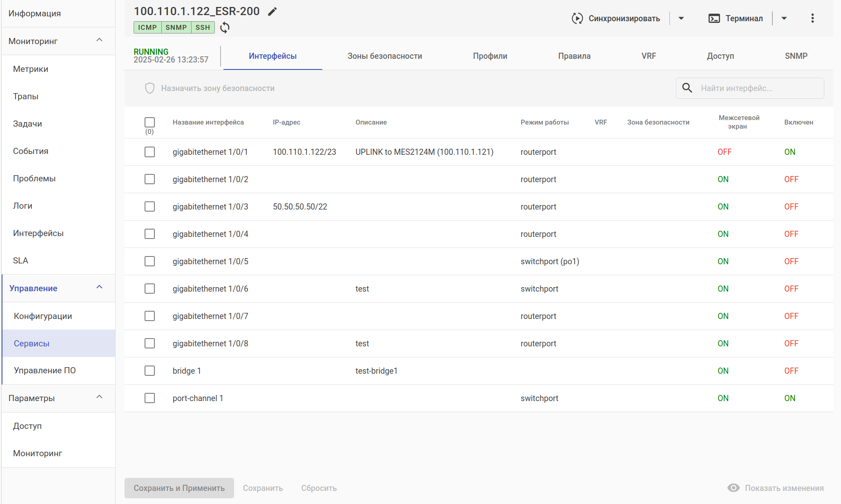This screenshot has width=841, height=504.
Task: Click the eye icon for Показать изменения
Action: tap(734, 488)
